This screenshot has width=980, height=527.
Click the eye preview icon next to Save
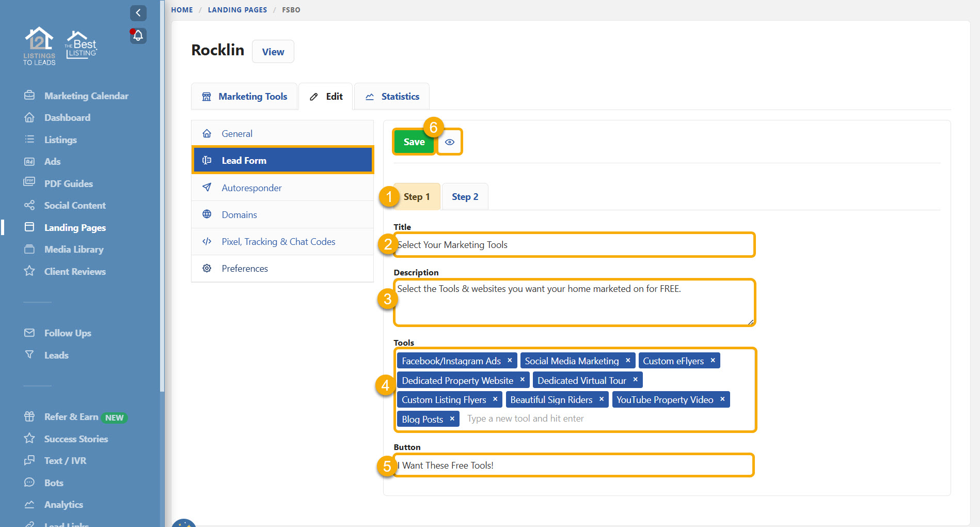pyautogui.click(x=450, y=142)
